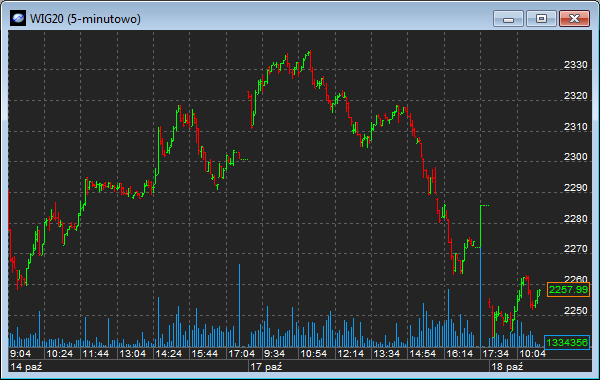
Task: Click the 2280 price axis label
Action: point(576,218)
